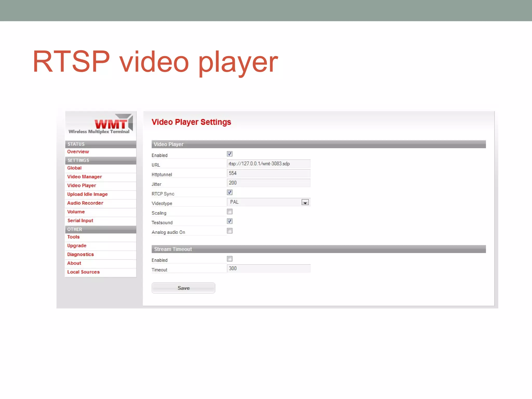Uncheck the Testsound checkbox
Screen dimensions: 532x399
click(x=230, y=221)
